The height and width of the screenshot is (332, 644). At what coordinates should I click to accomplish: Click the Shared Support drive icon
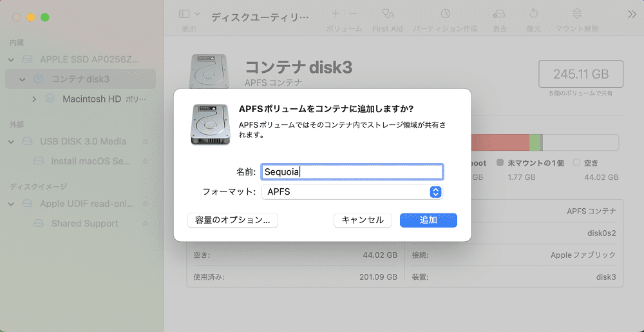click(39, 224)
